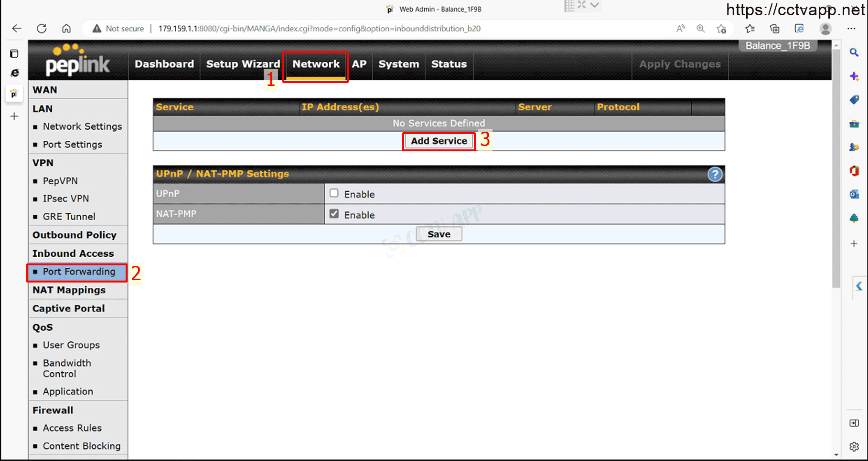The width and height of the screenshot is (868, 461).
Task: Refresh the page with reload icon
Action: pyautogui.click(x=42, y=29)
